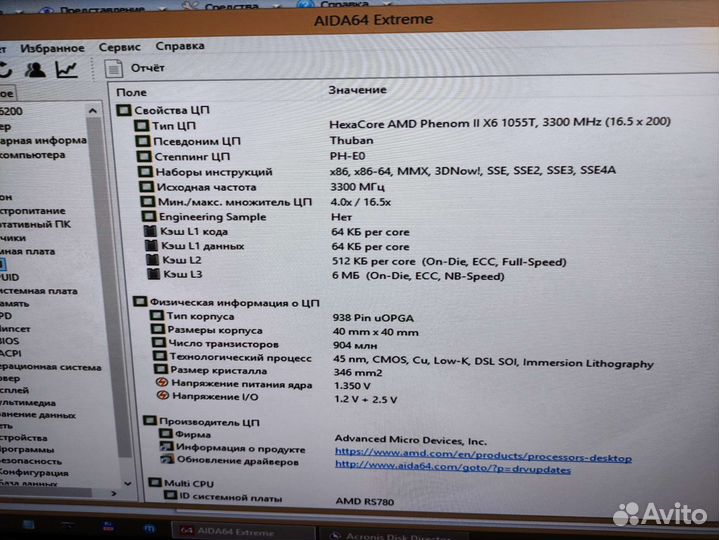The height and width of the screenshot is (540, 719).
Task: Click sidebar tree scroll down arrow
Action: (128, 483)
